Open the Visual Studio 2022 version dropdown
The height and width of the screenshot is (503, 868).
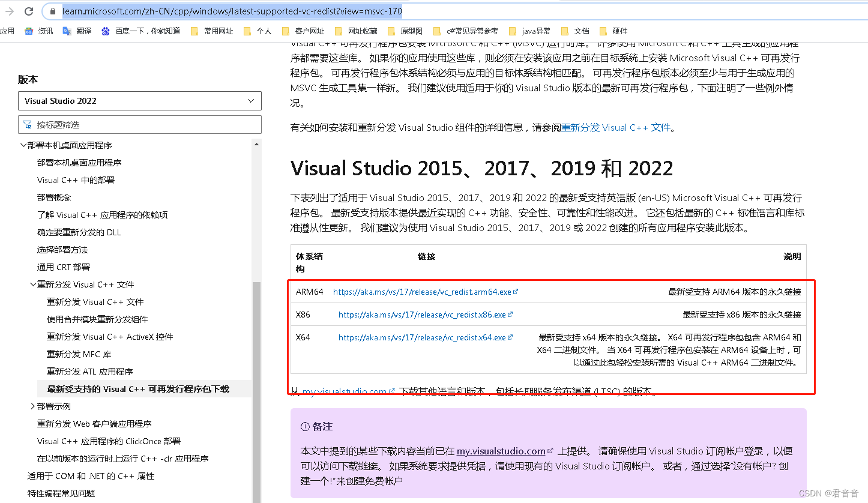tap(140, 101)
